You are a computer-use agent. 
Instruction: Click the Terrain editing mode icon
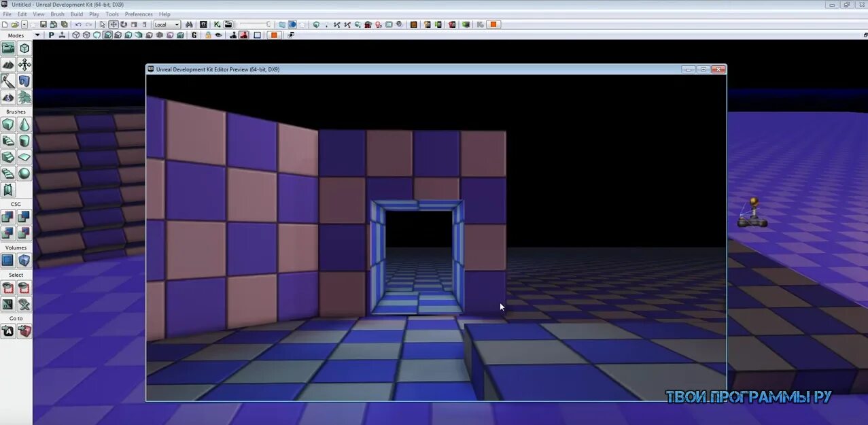(7, 64)
